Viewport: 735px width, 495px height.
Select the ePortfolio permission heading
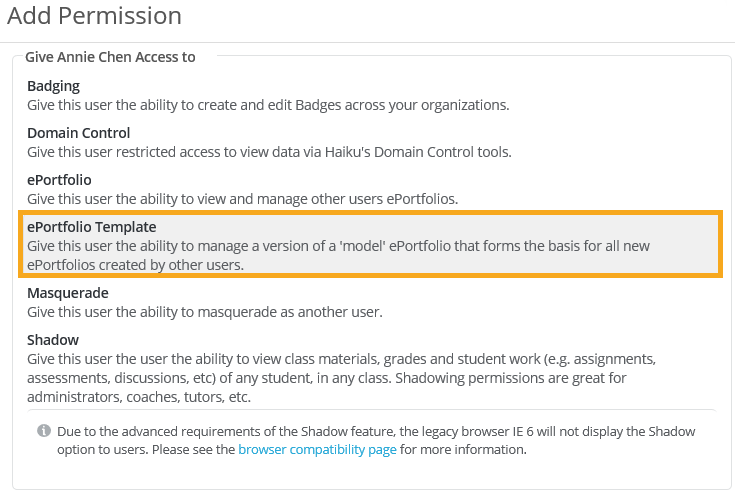point(59,180)
